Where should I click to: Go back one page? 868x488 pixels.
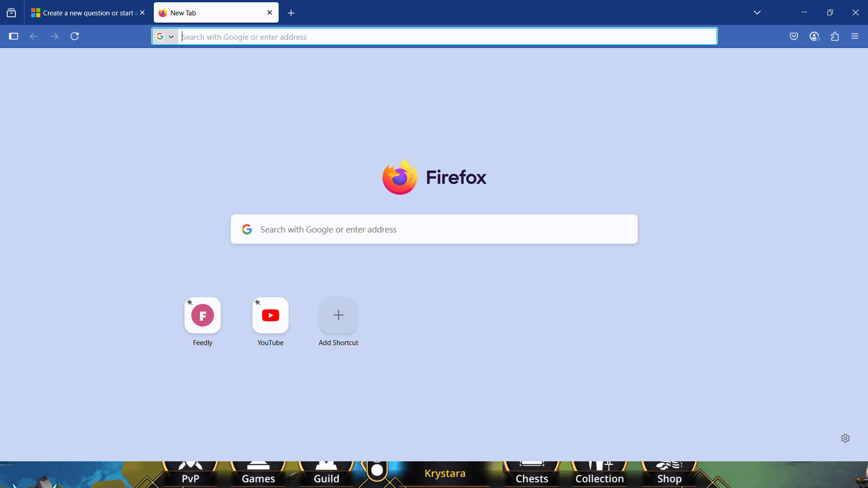[34, 36]
